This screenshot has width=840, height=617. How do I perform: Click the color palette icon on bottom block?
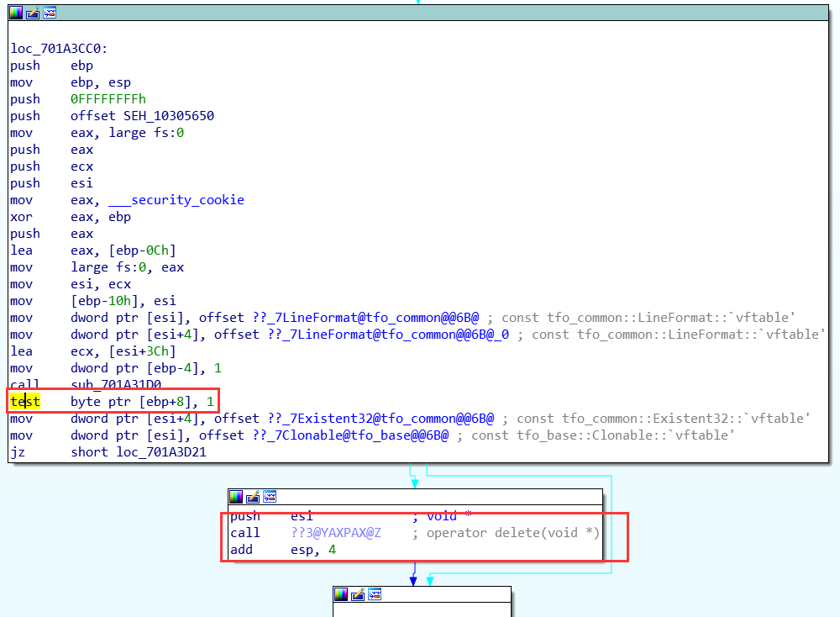click(x=342, y=594)
